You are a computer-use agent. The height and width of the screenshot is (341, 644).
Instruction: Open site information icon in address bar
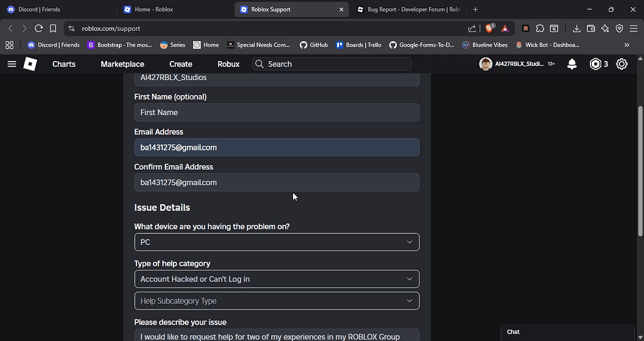pyautogui.click(x=72, y=28)
